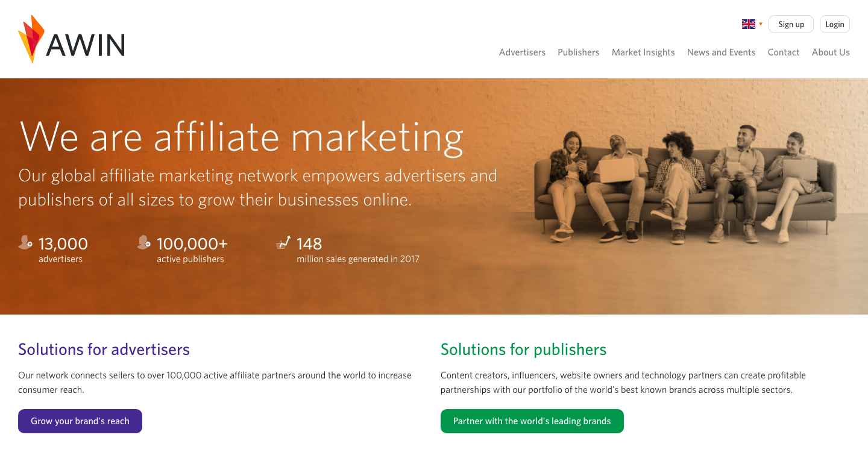
Task: Click 'Grow your brand's reach' button
Action: click(80, 421)
